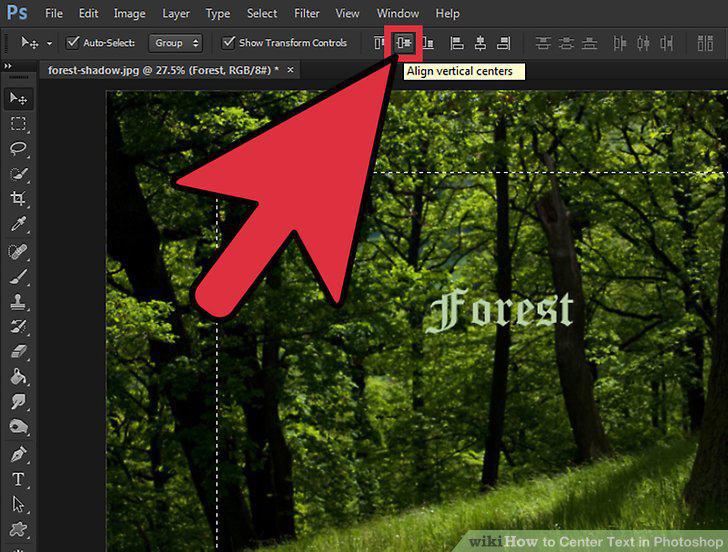The image size is (728, 552).
Task: Toggle the Auto-Select checkbox
Action: [x=73, y=42]
